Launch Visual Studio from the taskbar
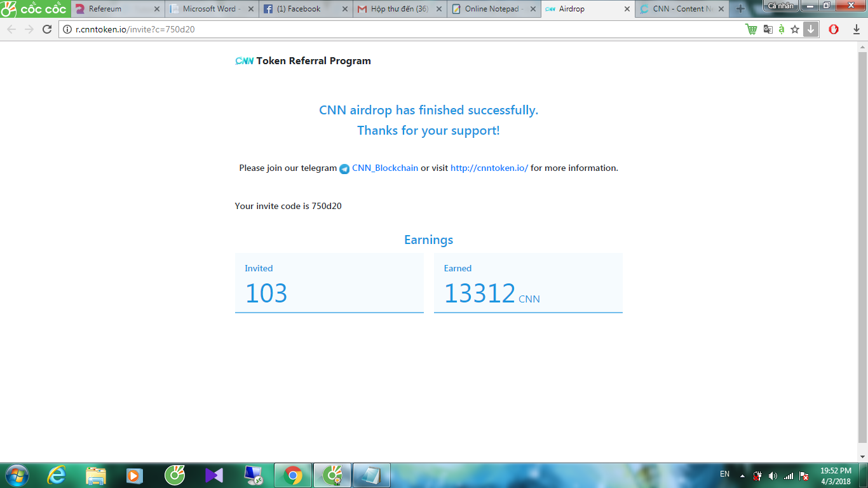Screen dimensions: 868x488 214,475
